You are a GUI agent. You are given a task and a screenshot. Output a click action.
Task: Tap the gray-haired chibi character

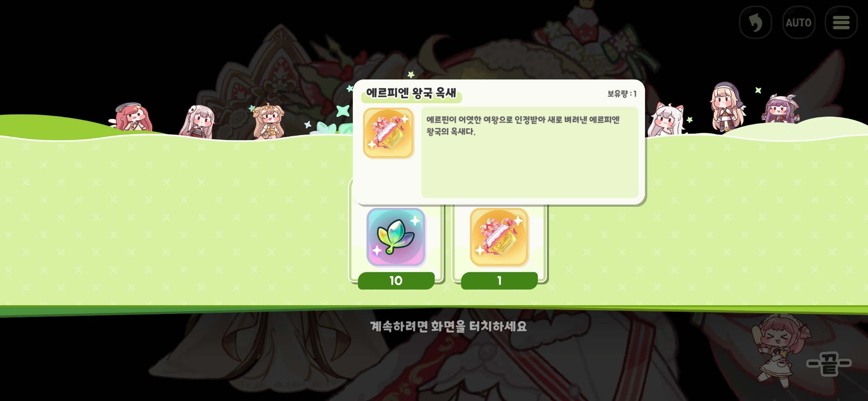click(198, 121)
